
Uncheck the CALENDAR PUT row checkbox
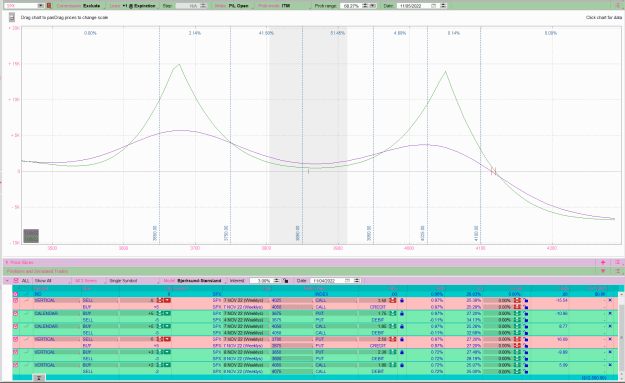(x=16, y=313)
